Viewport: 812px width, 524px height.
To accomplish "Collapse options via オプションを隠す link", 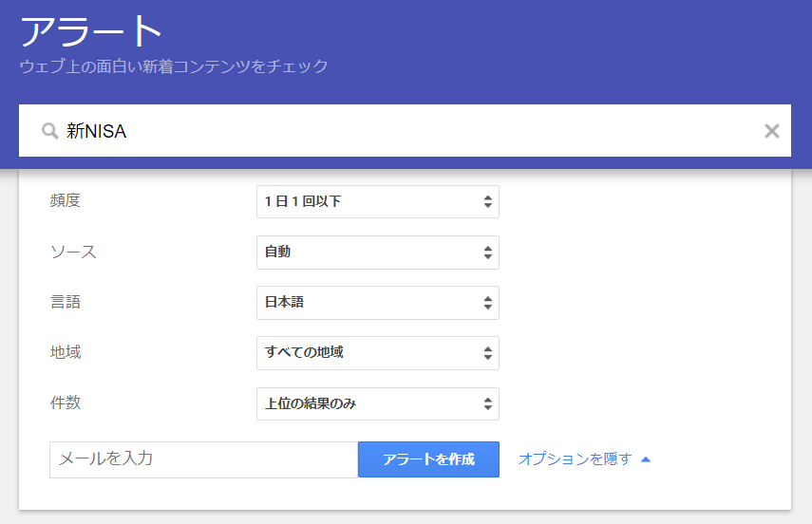I will click(x=575, y=458).
